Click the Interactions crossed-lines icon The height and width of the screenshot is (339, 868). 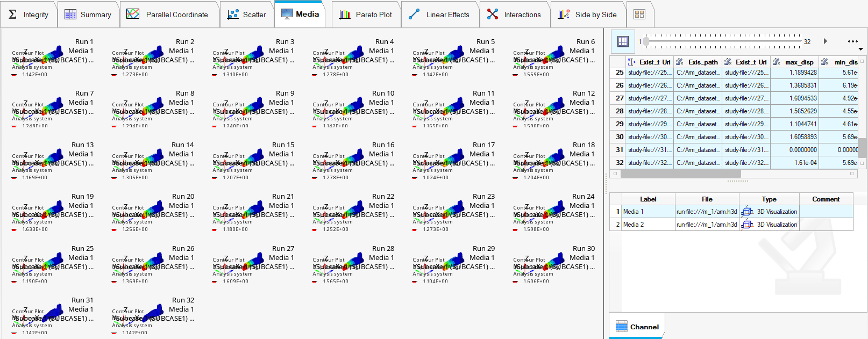[493, 15]
